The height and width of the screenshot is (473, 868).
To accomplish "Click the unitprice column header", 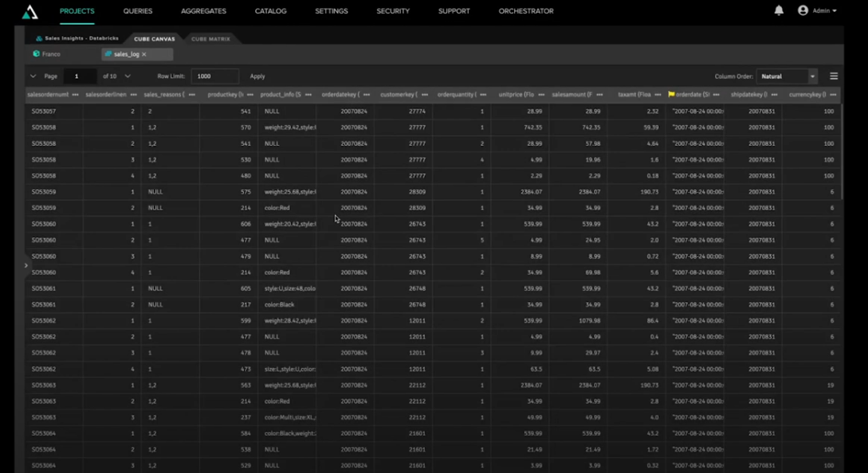I will [516, 95].
